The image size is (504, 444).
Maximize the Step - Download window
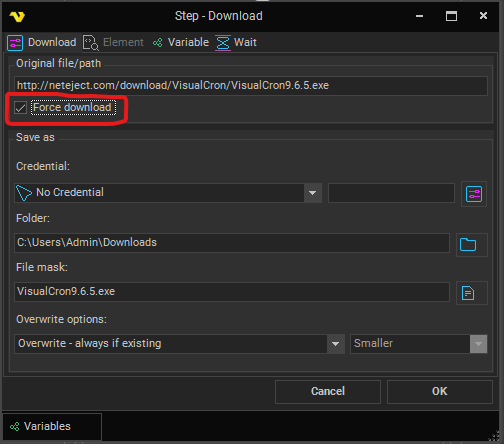pyautogui.click(x=451, y=16)
